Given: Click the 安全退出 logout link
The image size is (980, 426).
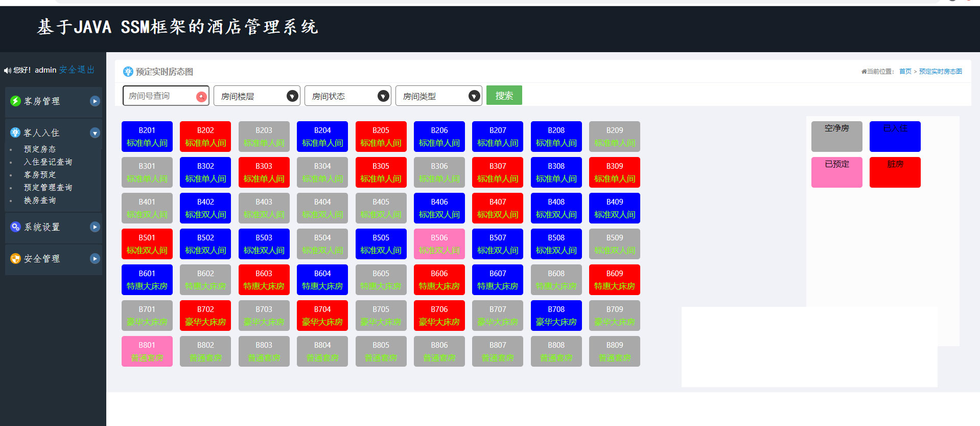Looking at the screenshot, I should [x=77, y=70].
